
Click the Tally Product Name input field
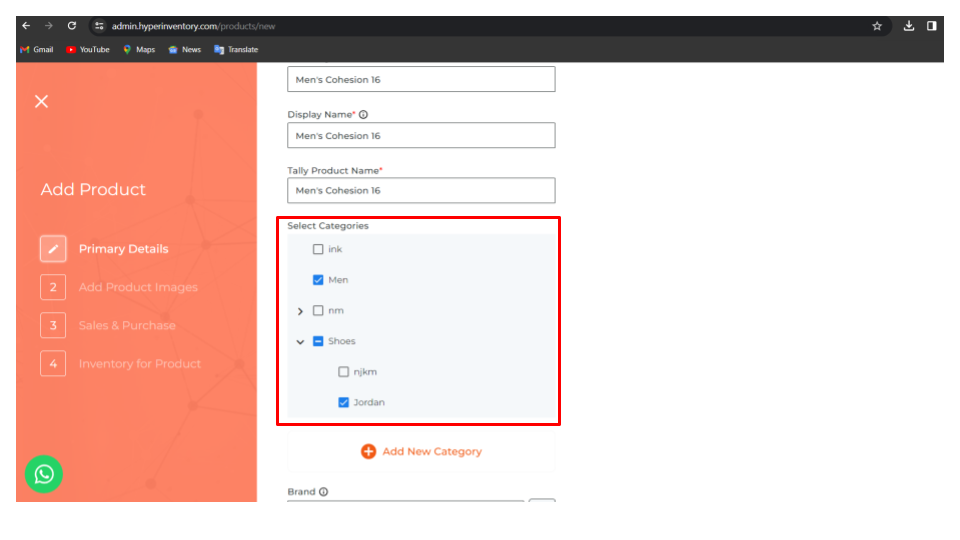pos(421,190)
